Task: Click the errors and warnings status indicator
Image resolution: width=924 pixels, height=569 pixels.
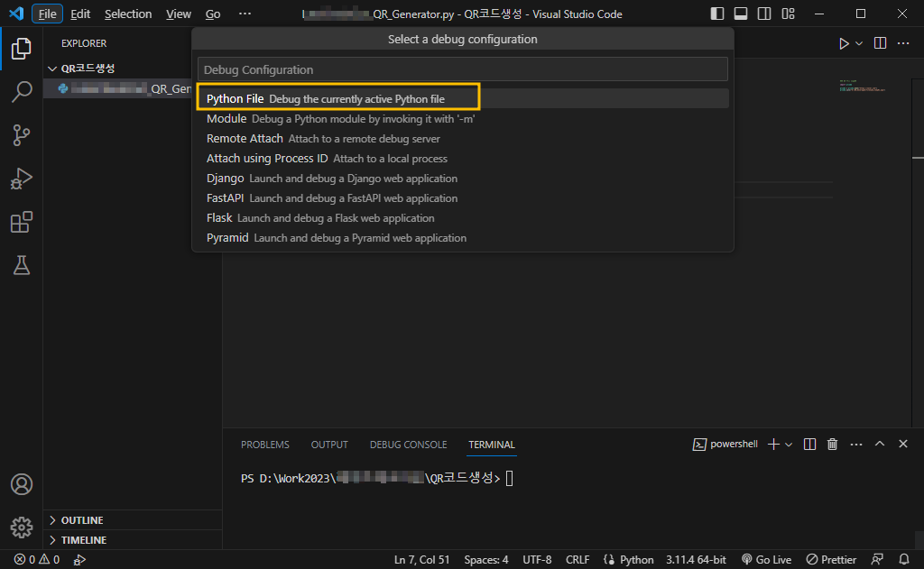Action: 37,560
